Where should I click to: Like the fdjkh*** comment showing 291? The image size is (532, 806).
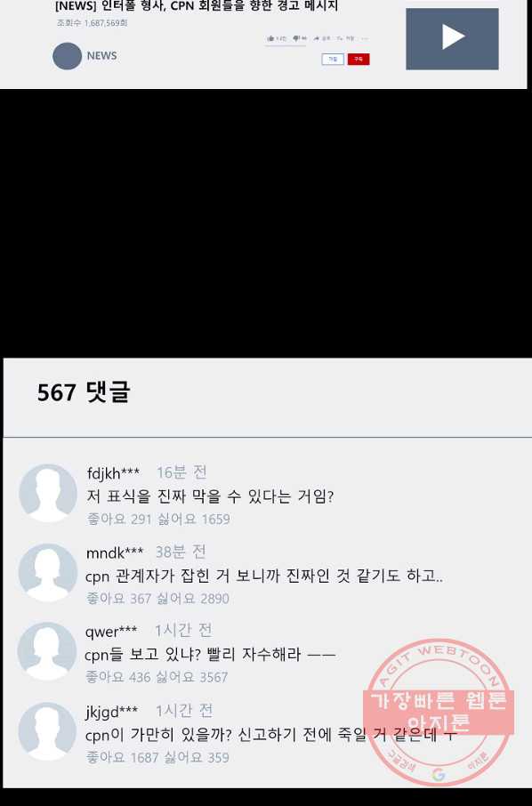[119, 520]
